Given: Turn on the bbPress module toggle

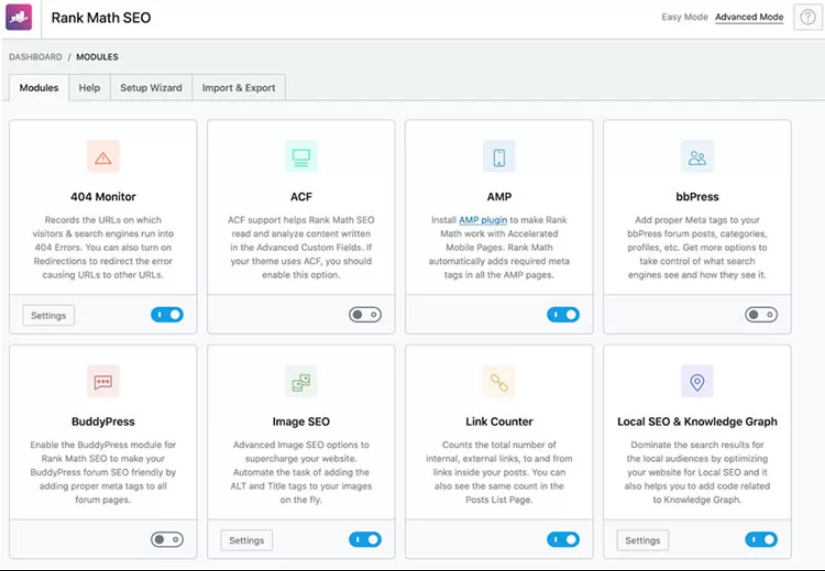Looking at the screenshot, I should point(761,315).
